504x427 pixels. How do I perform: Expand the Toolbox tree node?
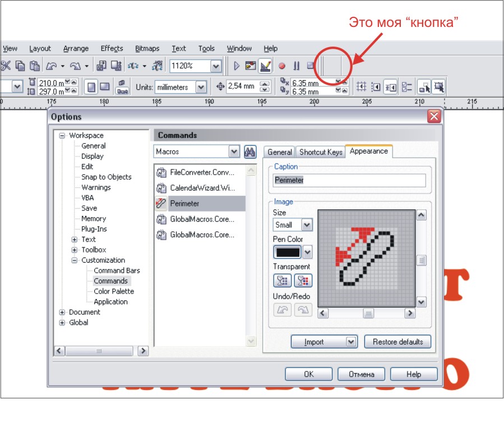[74, 250]
